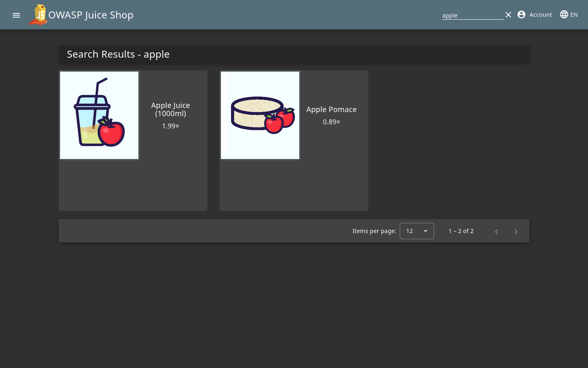Click the 0.89 price of Apple Pomace
Image resolution: width=588 pixels, height=368 pixels.
coord(332,122)
